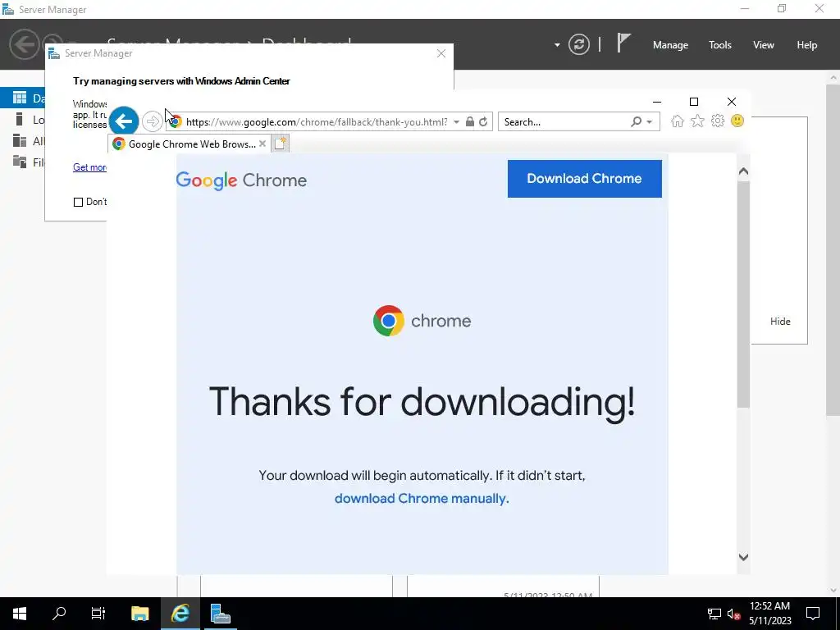
Task: Click download Chrome manually link
Action: (422, 498)
